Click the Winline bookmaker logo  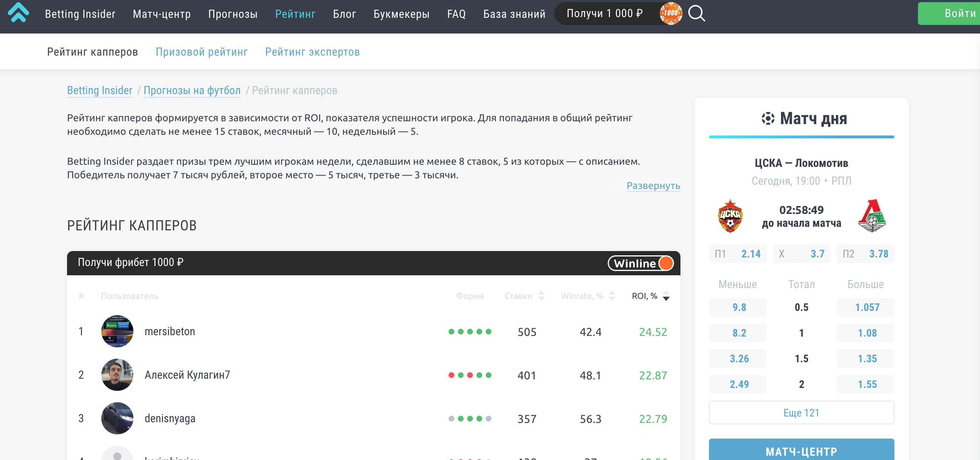point(640,263)
